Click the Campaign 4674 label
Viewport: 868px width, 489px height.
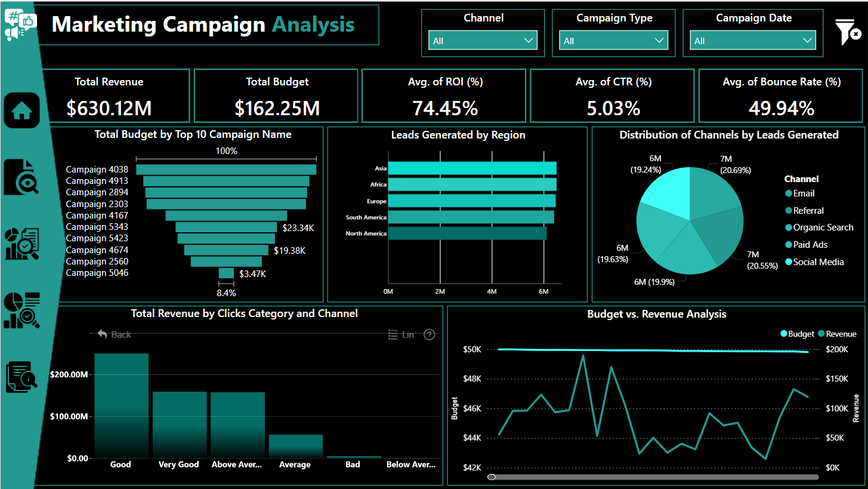pyautogui.click(x=97, y=250)
